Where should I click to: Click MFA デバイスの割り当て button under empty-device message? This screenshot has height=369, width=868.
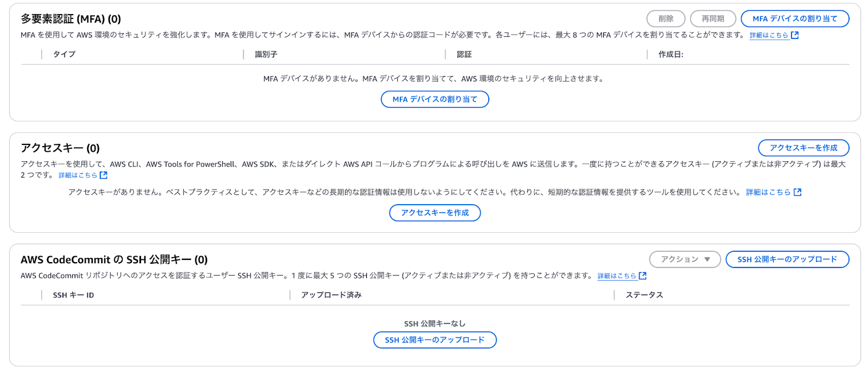point(435,99)
